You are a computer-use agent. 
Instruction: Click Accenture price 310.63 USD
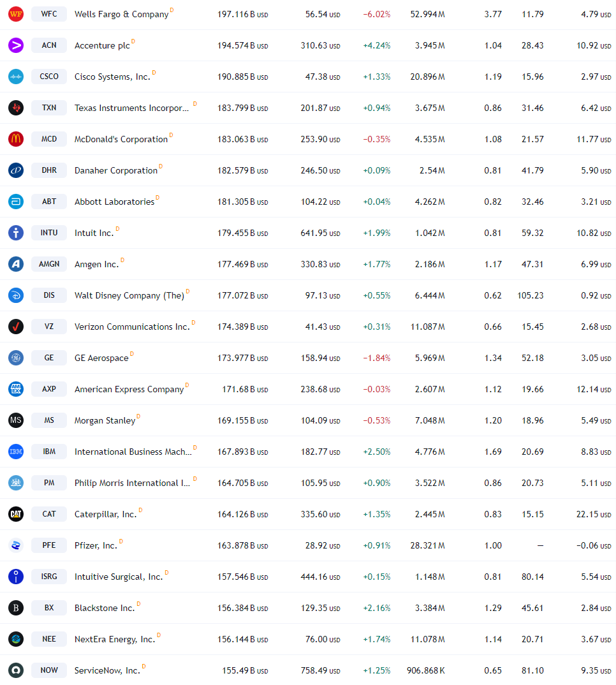(320, 45)
